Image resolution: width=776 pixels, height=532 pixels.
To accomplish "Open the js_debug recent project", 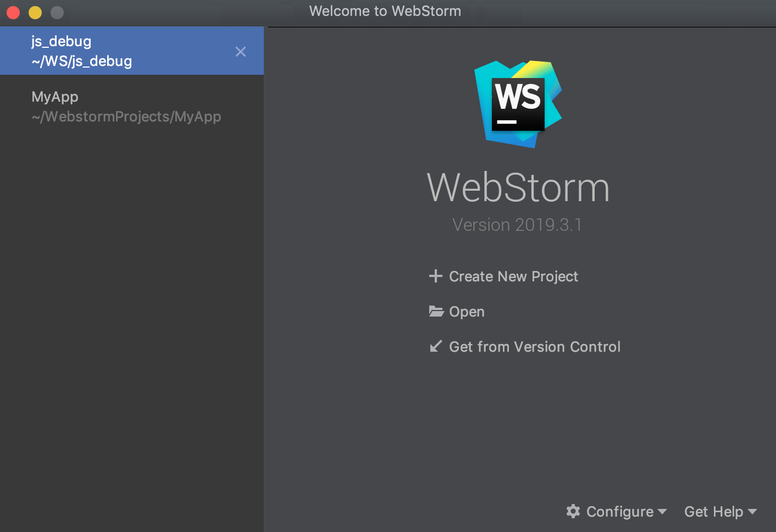I will pyautogui.click(x=132, y=51).
